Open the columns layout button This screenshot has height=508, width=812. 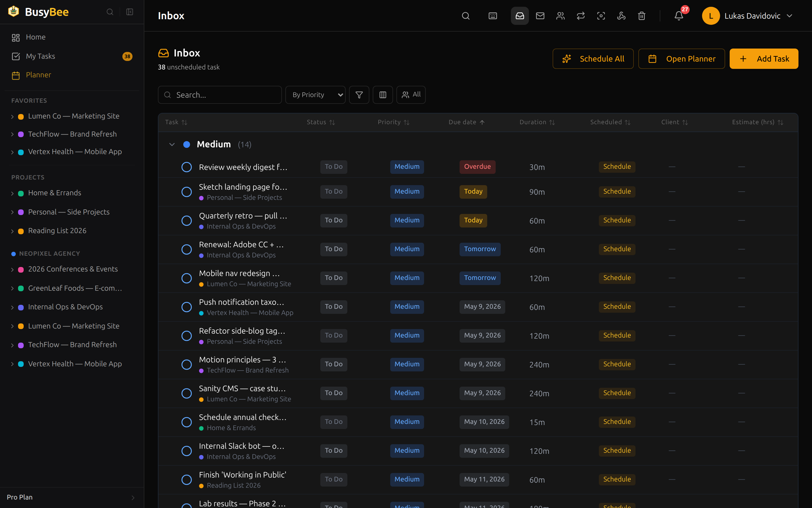[x=383, y=95]
